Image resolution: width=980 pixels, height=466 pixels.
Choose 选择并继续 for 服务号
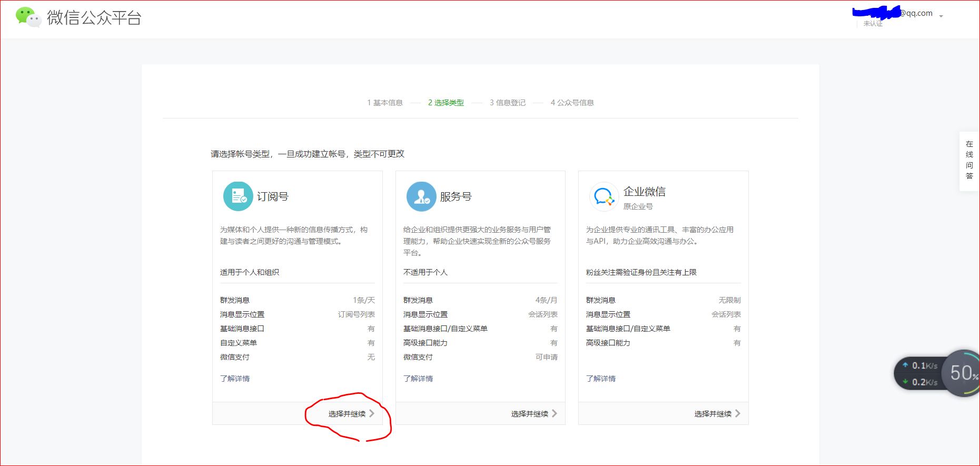coord(530,414)
